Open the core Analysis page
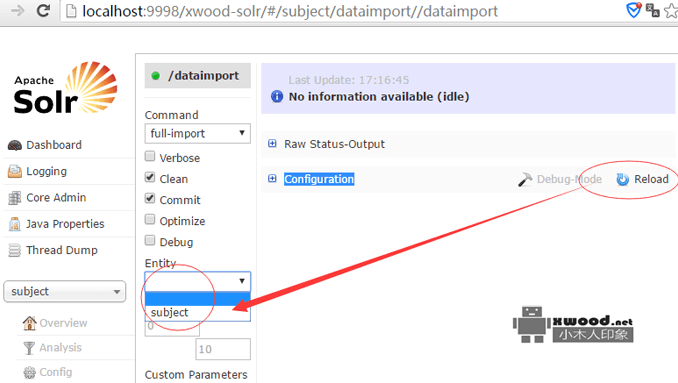The width and height of the screenshot is (678, 383). pos(60,348)
